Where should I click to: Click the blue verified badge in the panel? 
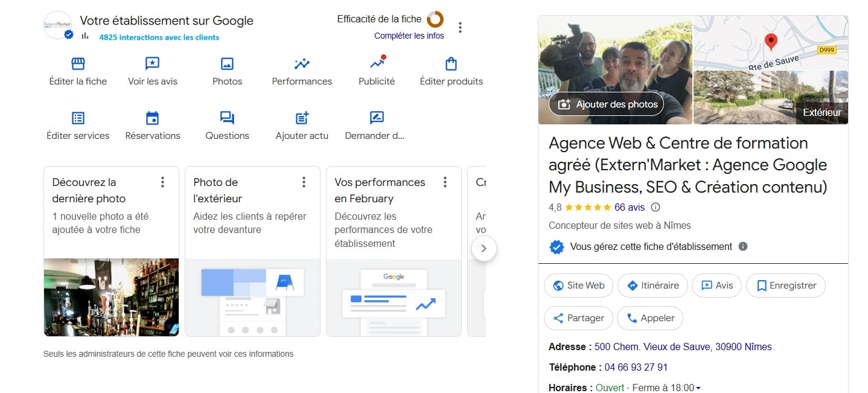point(557,247)
